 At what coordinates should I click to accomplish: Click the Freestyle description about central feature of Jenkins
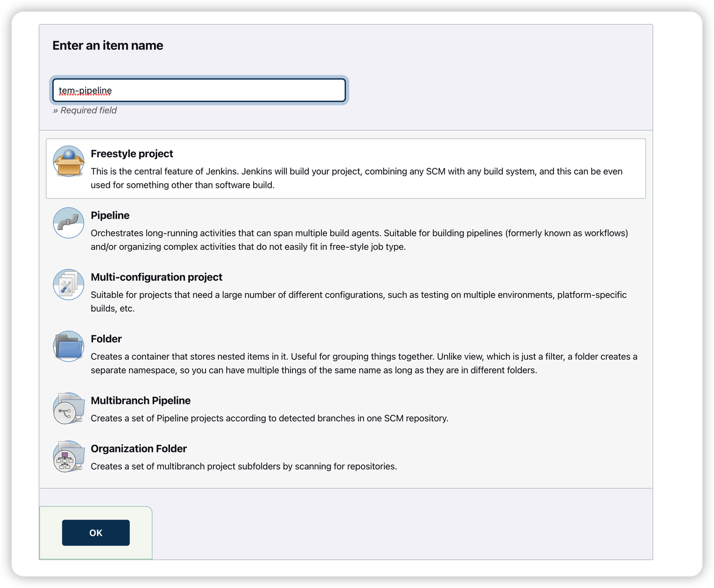357,178
